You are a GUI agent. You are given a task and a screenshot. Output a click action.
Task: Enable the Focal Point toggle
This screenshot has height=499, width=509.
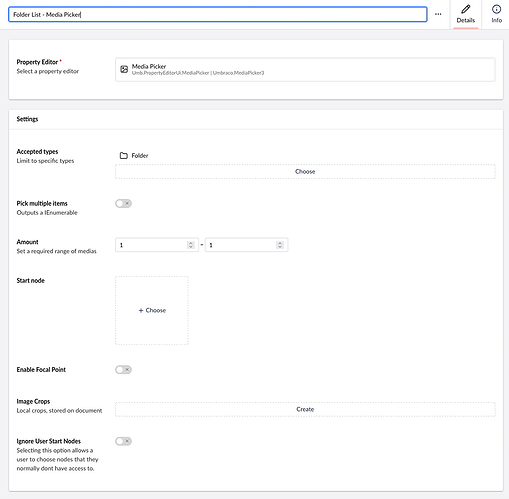pyautogui.click(x=123, y=370)
